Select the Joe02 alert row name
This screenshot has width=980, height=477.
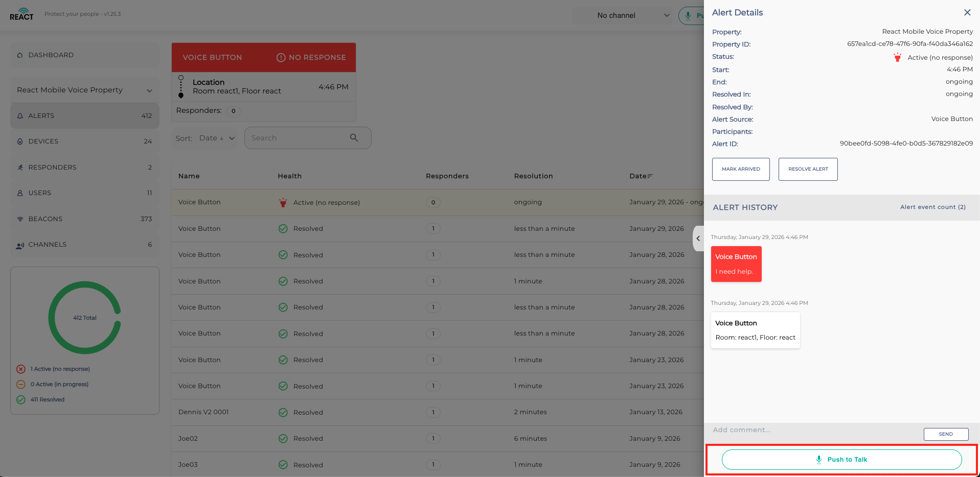[188, 439]
